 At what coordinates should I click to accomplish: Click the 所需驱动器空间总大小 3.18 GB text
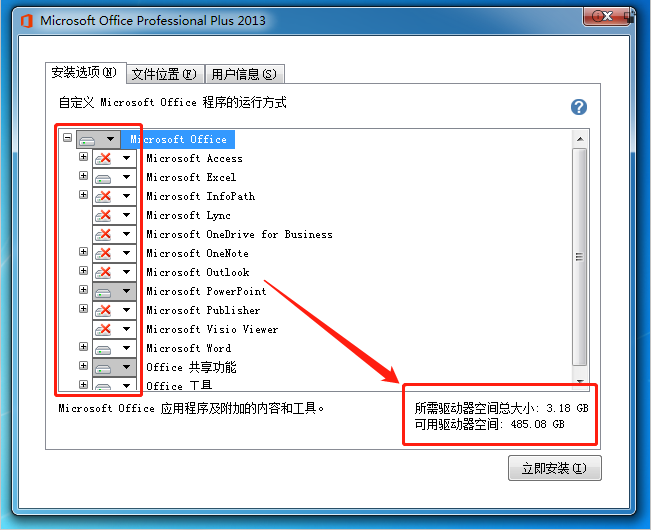tap(502, 408)
